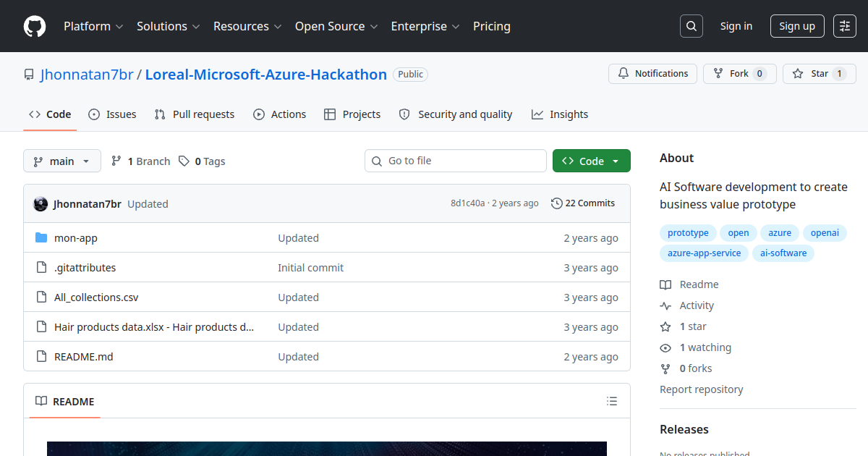The width and height of the screenshot is (868, 456).
Task: Click the Fork icon
Action: 718,74
